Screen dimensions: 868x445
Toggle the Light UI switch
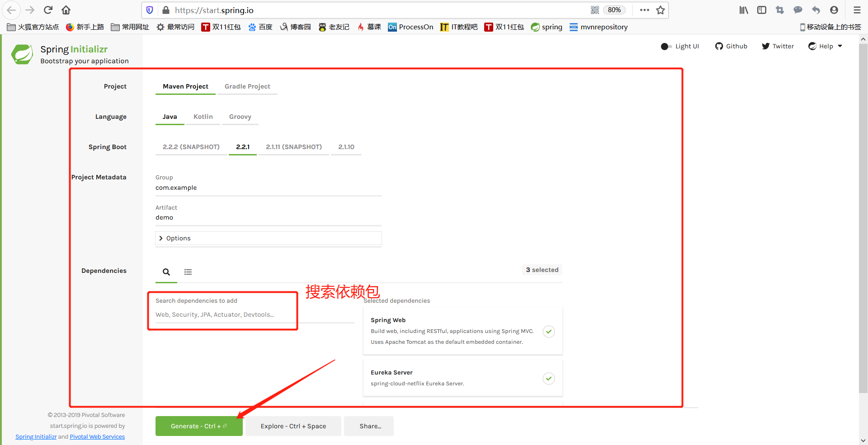666,47
